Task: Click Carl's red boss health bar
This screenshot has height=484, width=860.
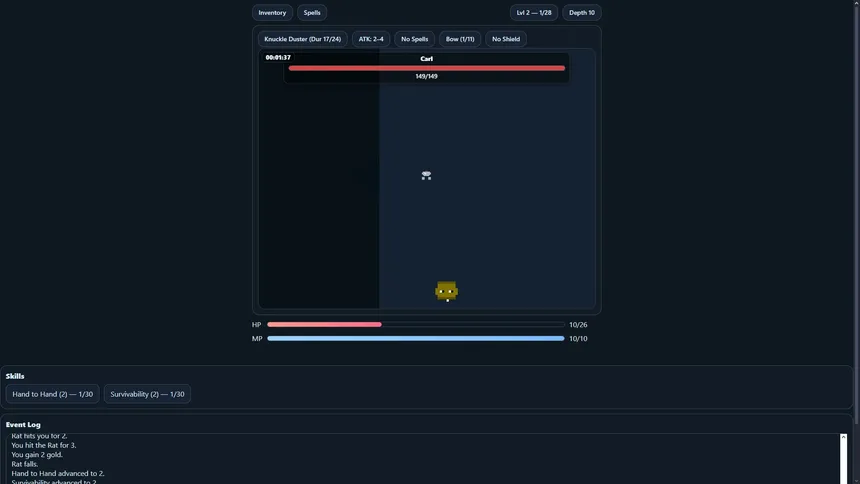Action: [x=426, y=68]
